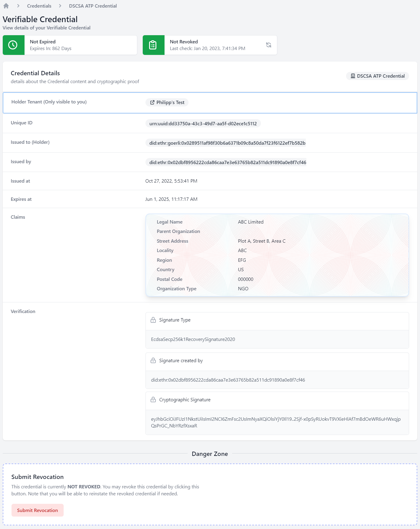Open DSCSA ATP Credential breadcrumb item

(x=93, y=6)
